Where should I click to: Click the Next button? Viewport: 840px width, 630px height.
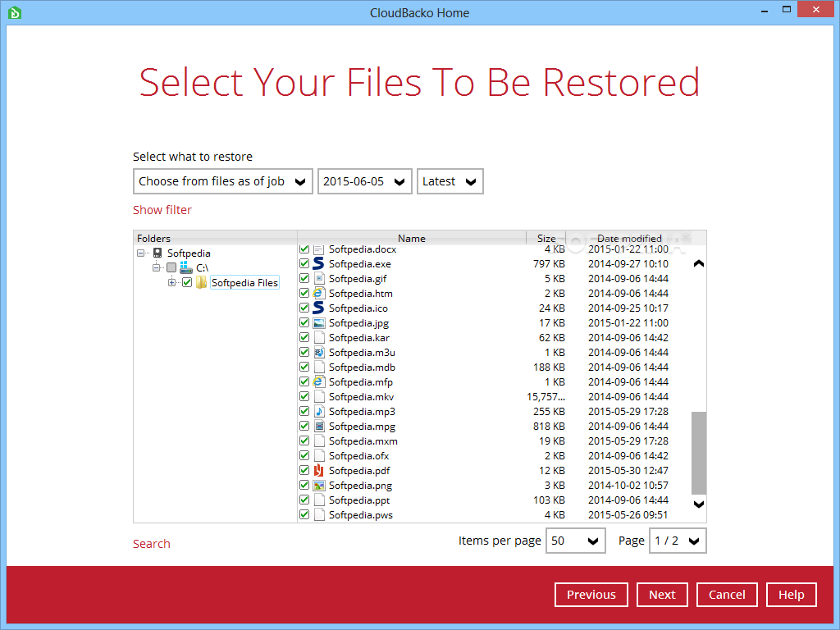(662, 595)
